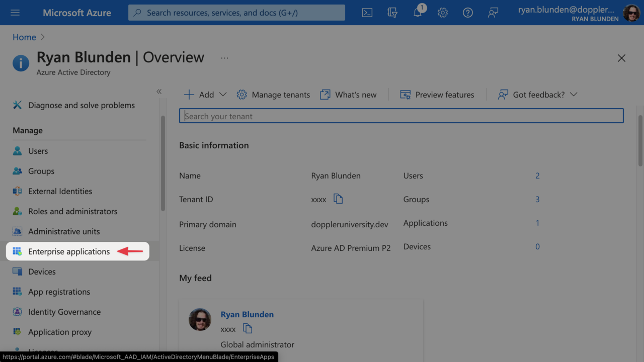Screen dimensions: 644x362
Task: Click the External Identities icon
Action: pos(17,191)
